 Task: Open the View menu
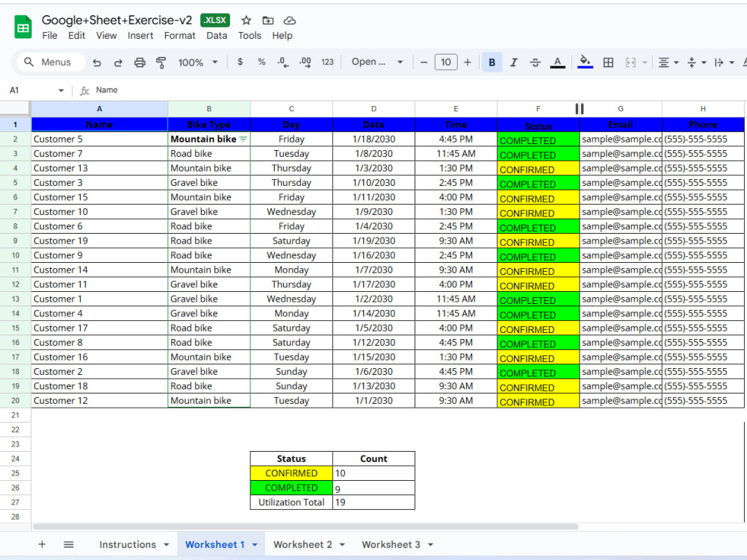point(106,36)
